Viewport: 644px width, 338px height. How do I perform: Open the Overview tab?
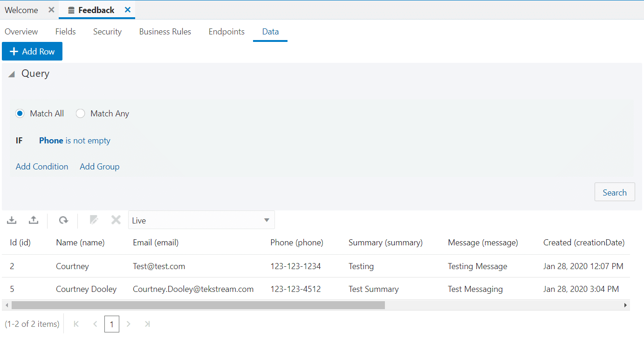coord(21,32)
